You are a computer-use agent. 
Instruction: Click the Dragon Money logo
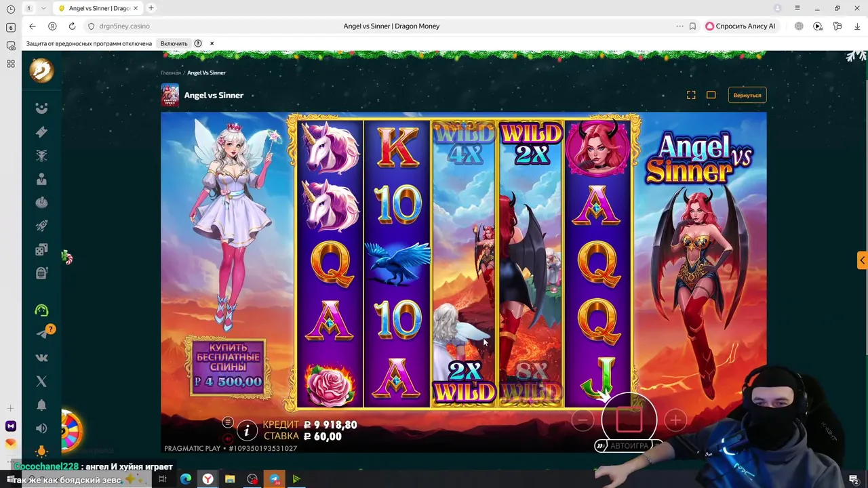(41, 70)
